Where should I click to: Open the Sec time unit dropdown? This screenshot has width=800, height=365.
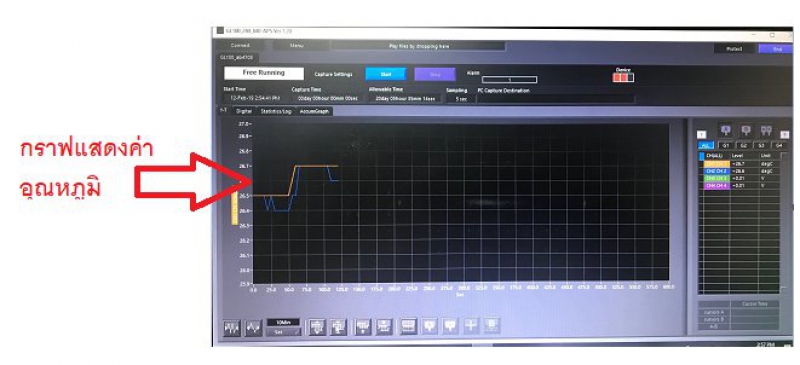283,332
